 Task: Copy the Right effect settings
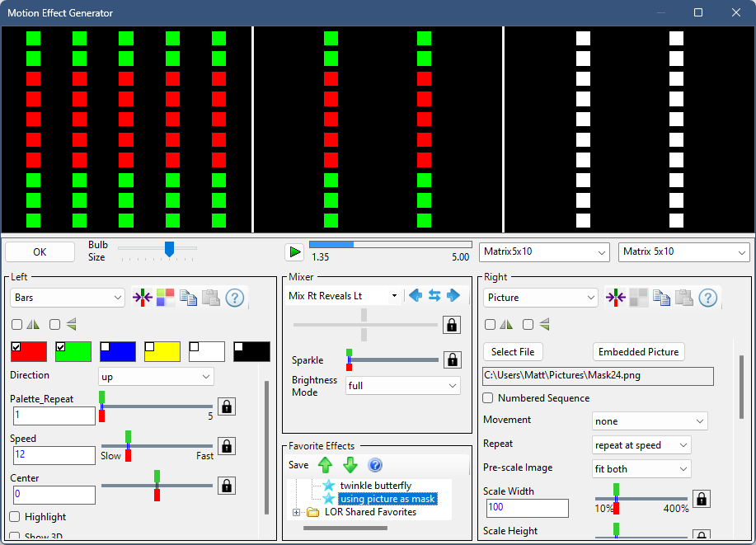pos(661,298)
